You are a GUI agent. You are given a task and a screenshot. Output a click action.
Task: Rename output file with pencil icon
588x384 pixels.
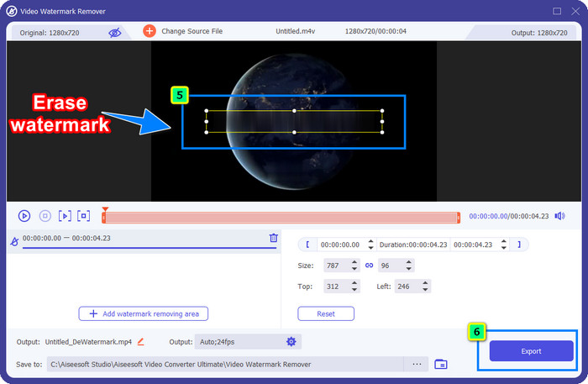pos(141,342)
